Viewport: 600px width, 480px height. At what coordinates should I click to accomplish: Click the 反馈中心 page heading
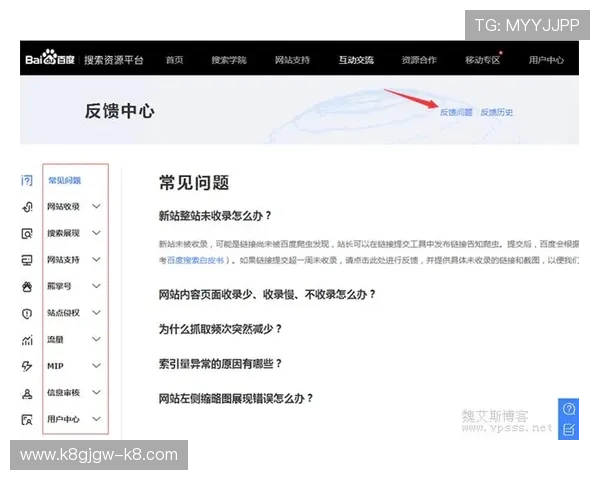[120, 111]
